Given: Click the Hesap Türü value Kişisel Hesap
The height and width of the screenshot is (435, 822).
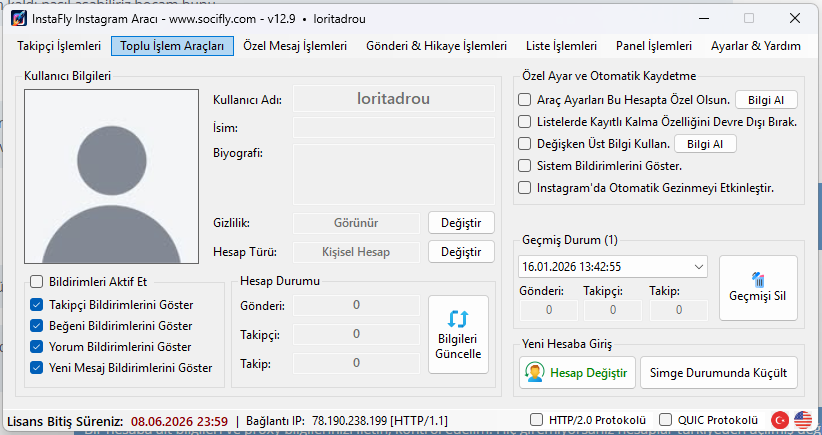Looking at the screenshot, I should 356,252.
